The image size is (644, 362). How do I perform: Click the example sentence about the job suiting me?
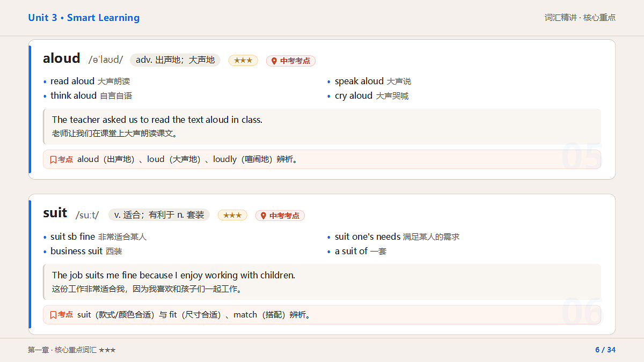(x=173, y=276)
